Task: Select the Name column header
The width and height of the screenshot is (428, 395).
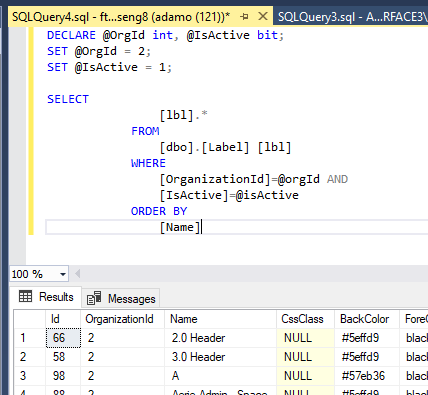Action: [x=220, y=319]
